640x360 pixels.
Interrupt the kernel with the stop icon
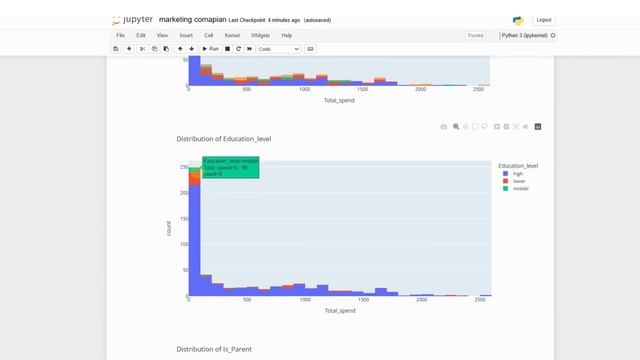point(227,49)
